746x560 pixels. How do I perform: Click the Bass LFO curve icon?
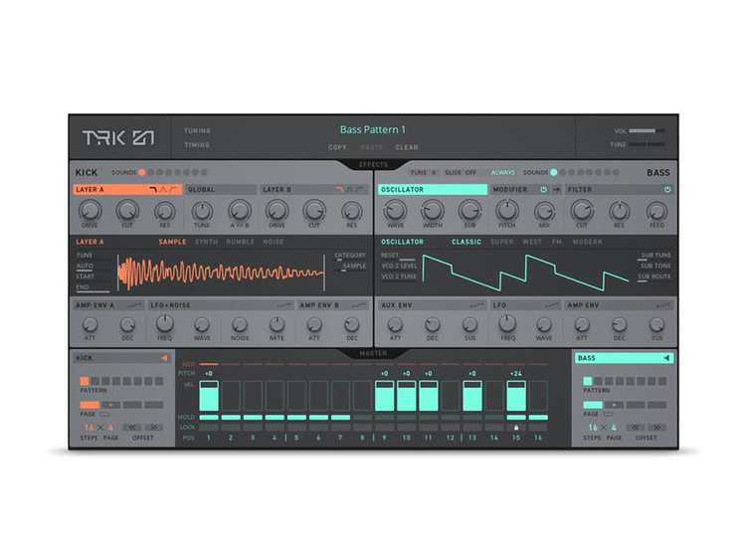(552, 305)
